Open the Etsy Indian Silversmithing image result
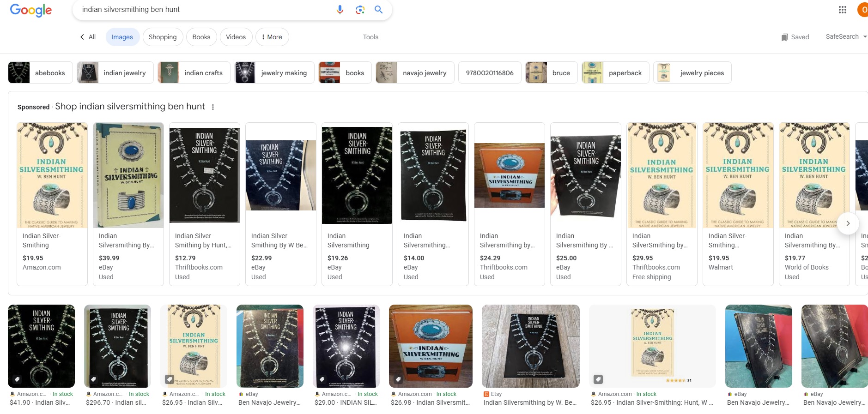The image size is (868, 414). pyautogui.click(x=531, y=355)
